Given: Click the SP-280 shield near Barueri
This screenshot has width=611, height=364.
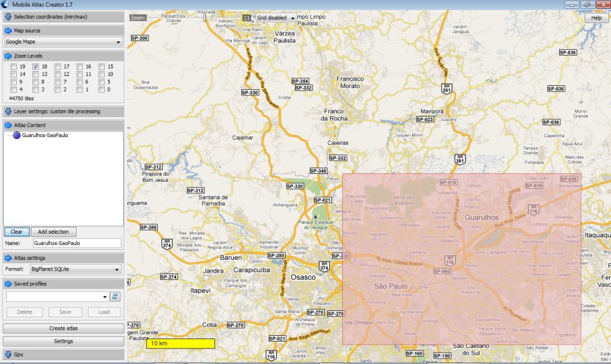Looking at the screenshot, I should tap(276, 256).
